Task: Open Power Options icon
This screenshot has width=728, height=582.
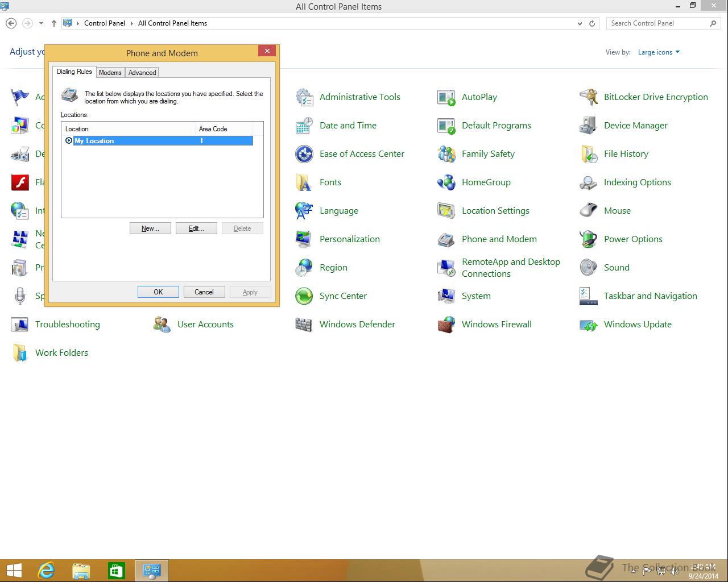Action: coord(589,239)
